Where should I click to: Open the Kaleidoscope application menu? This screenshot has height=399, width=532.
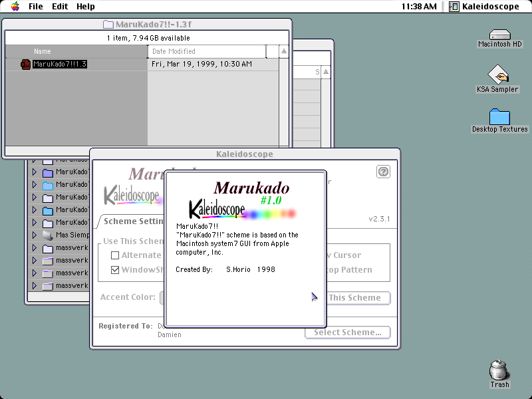[484, 7]
